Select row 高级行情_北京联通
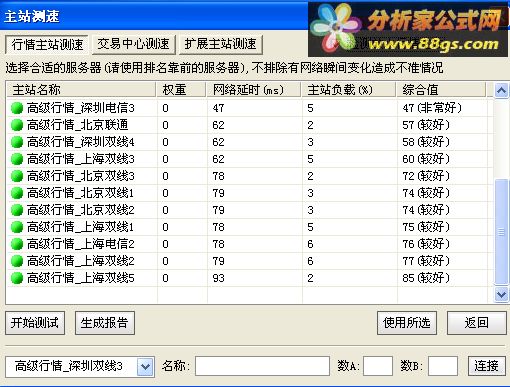This screenshot has height=387, width=510. [249, 125]
